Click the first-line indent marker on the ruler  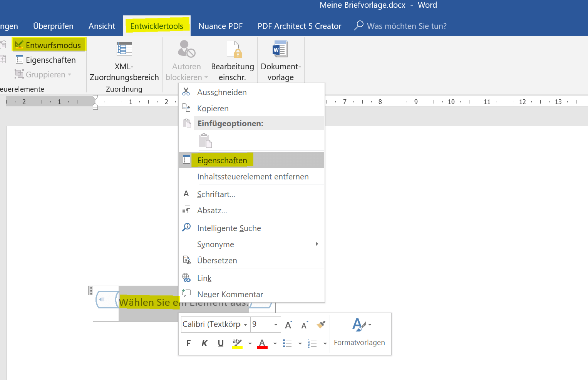pos(95,97)
